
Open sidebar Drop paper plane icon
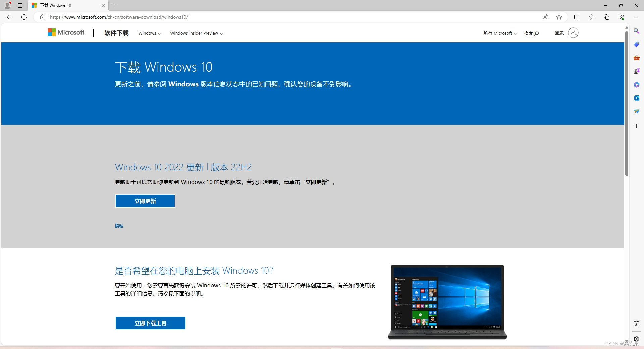pos(636,111)
